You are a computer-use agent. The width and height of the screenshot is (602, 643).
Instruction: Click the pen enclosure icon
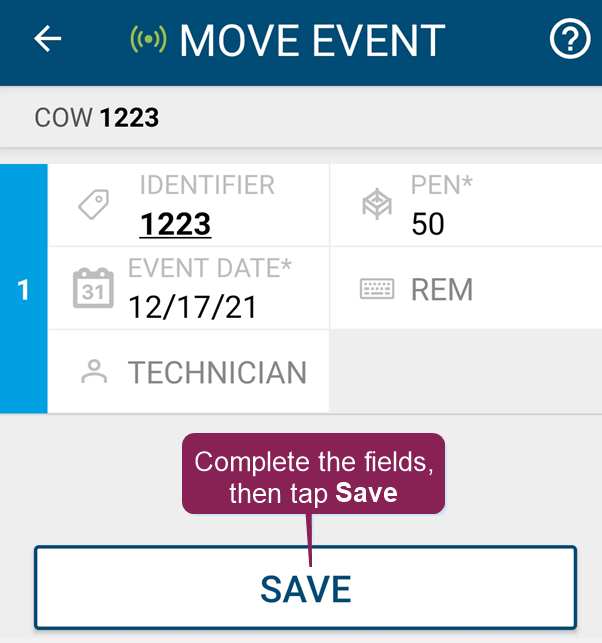tap(376, 205)
